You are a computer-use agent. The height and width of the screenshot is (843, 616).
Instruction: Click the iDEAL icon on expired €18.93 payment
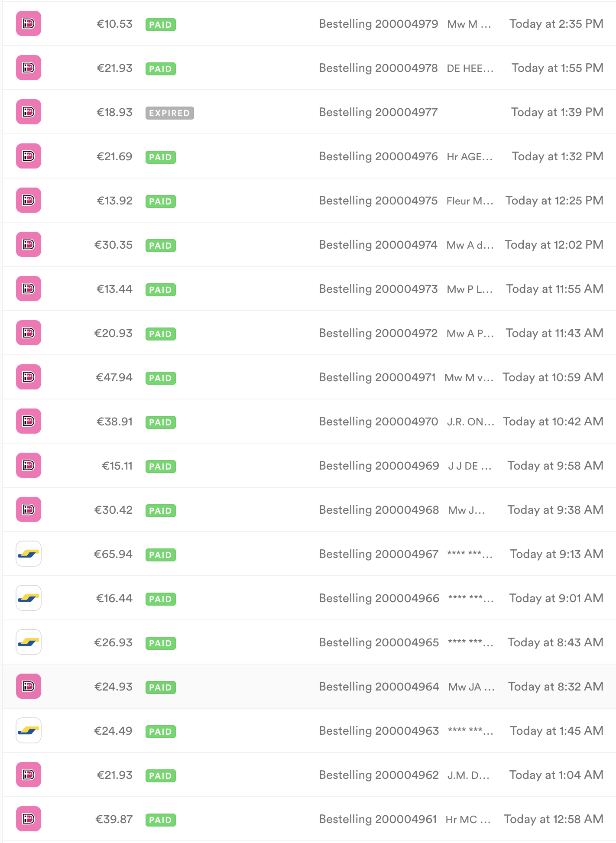[x=29, y=112]
